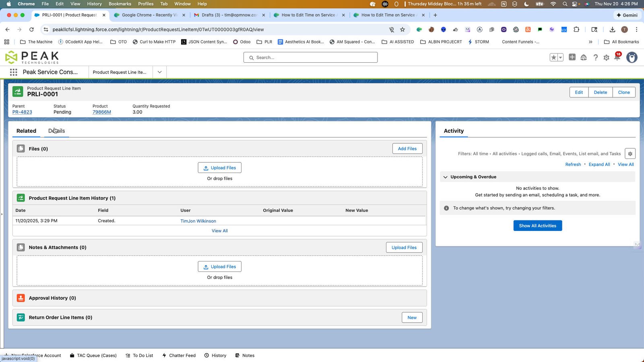Open the Trailhead guidance center icon
This screenshot has width=644, height=362.
[584, 58]
